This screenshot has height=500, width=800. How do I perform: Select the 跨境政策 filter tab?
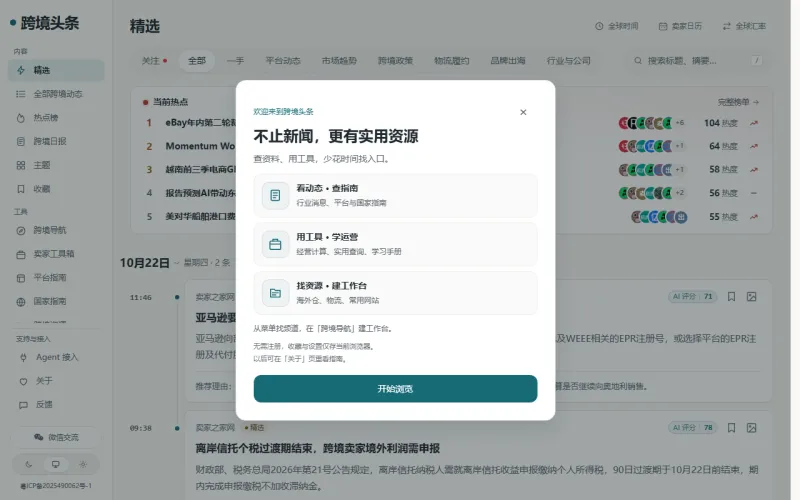395,61
